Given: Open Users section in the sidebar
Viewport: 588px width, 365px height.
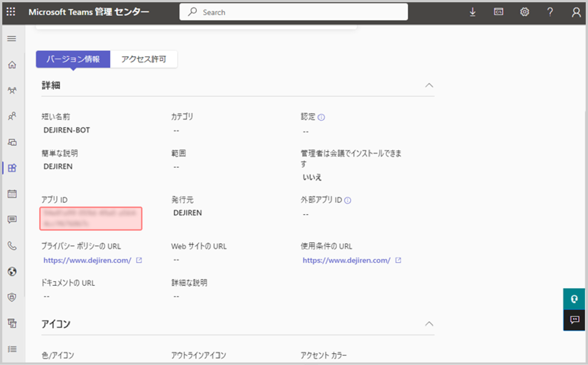Looking at the screenshot, I should pos(12,116).
